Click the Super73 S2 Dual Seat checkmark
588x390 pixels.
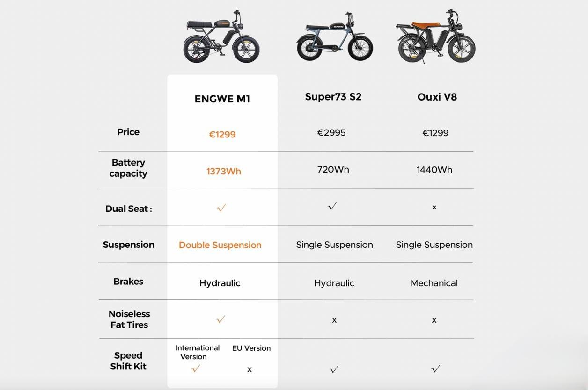(332, 206)
